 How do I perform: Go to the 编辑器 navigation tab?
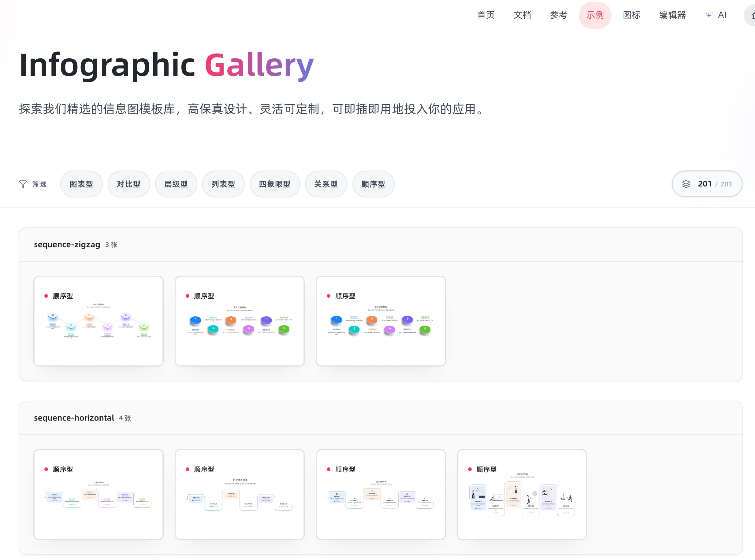click(x=672, y=15)
